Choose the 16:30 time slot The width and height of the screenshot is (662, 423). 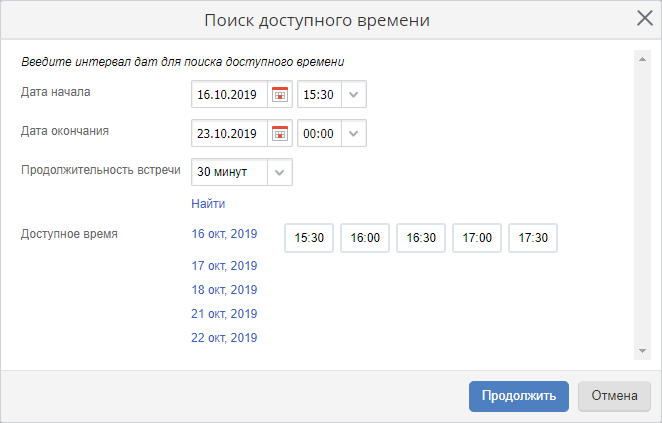click(421, 238)
